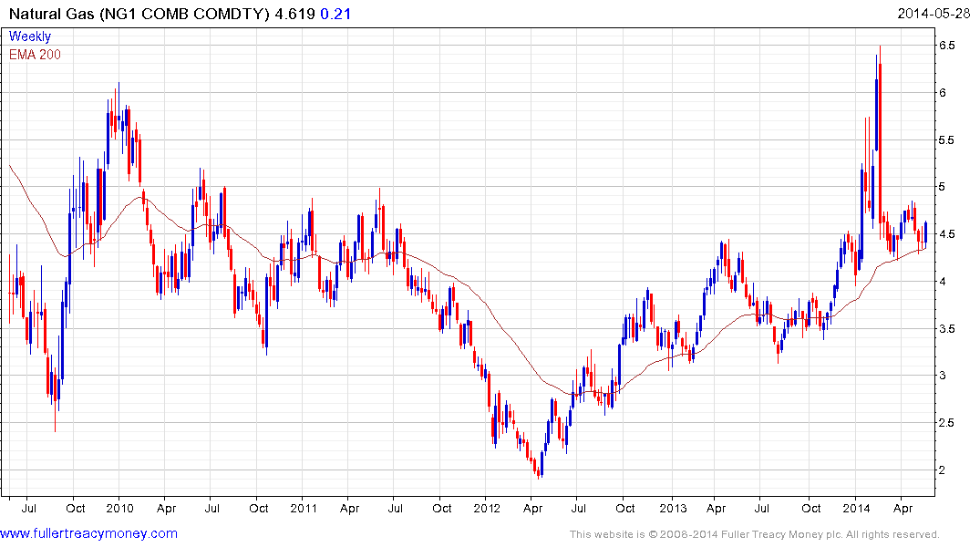Click the 6.5 price level on the axis
The height and width of the screenshot is (547, 980).
[x=946, y=46]
